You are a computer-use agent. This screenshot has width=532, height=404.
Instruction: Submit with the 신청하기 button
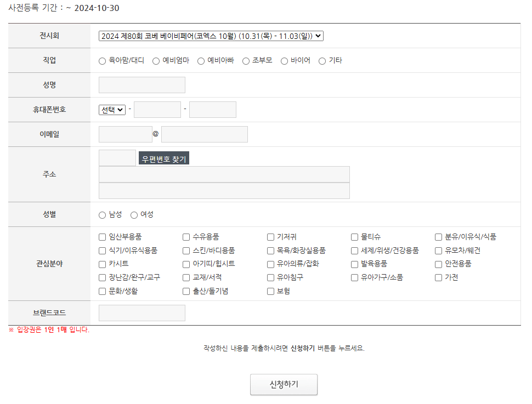click(x=284, y=384)
